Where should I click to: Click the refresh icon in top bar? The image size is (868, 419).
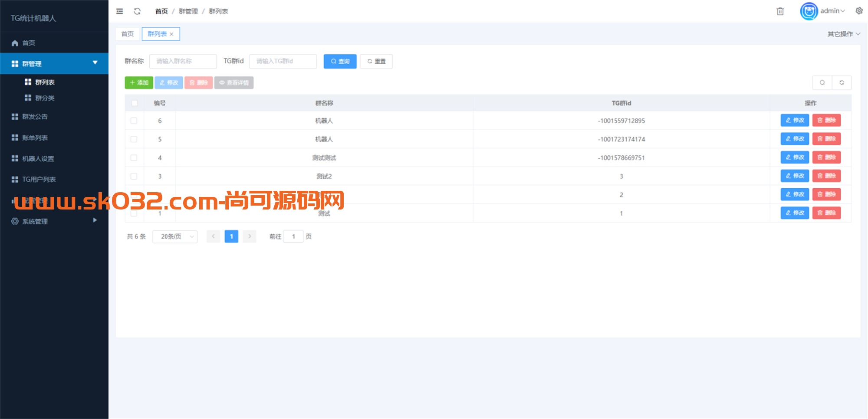pyautogui.click(x=137, y=11)
